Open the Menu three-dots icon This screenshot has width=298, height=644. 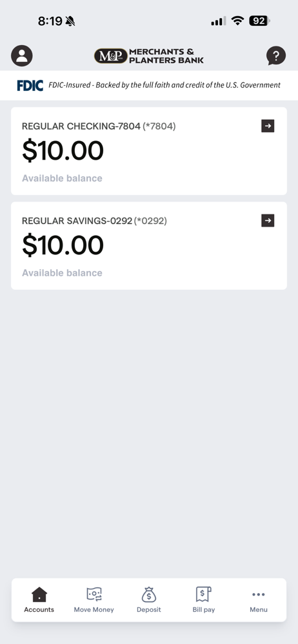tap(259, 594)
